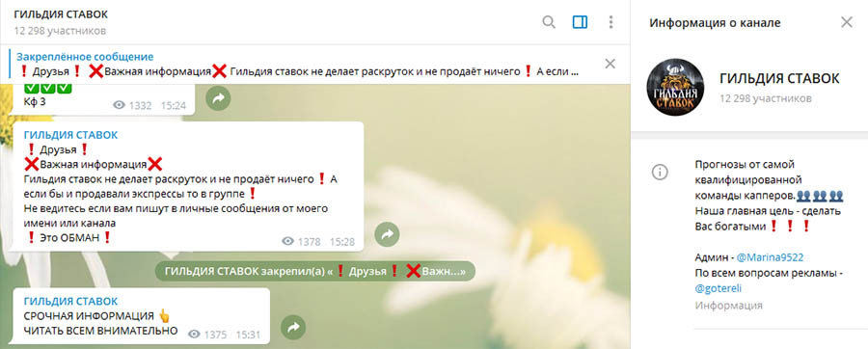This screenshot has width=868, height=349.
Task: Open search in the channel
Action: (x=549, y=22)
